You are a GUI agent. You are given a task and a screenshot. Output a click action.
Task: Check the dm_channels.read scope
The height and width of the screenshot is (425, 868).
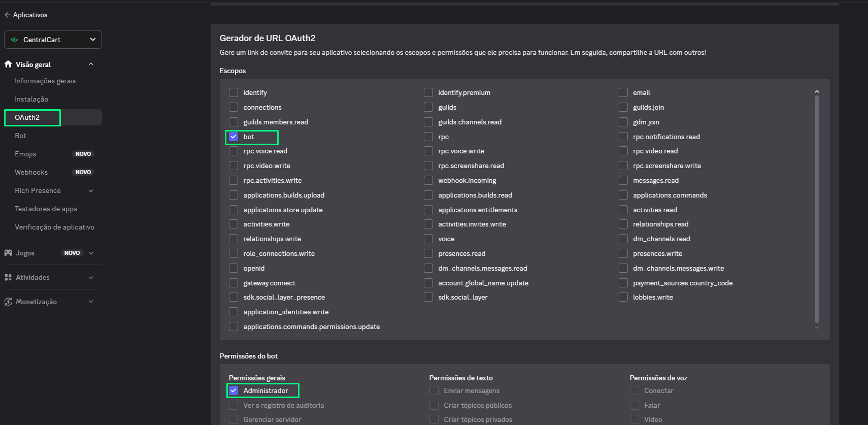tap(623, 239)
